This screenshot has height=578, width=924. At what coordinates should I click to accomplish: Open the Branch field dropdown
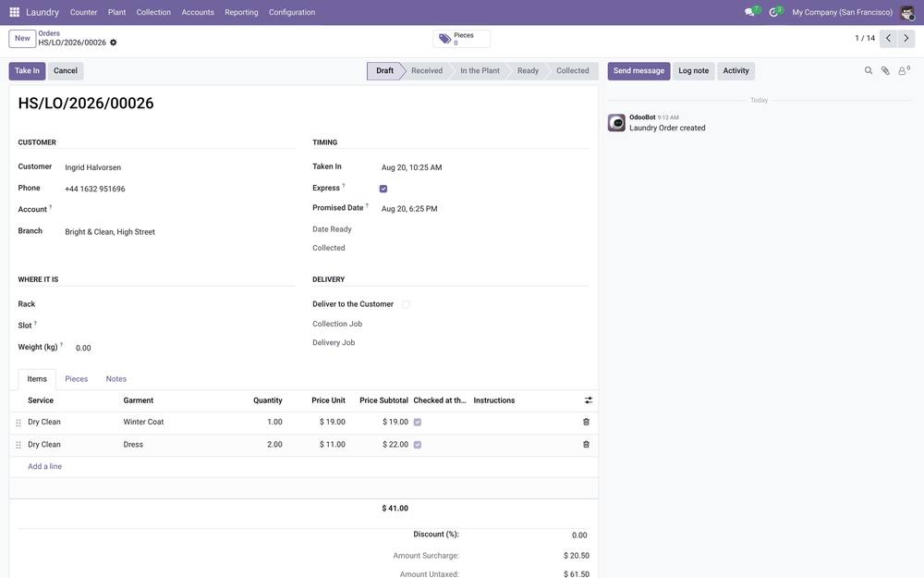click(179, 232)
